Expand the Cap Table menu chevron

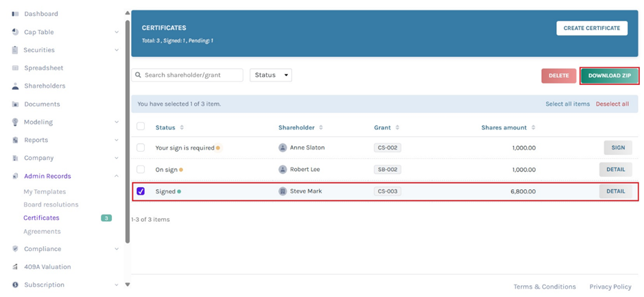coord(117,32)
